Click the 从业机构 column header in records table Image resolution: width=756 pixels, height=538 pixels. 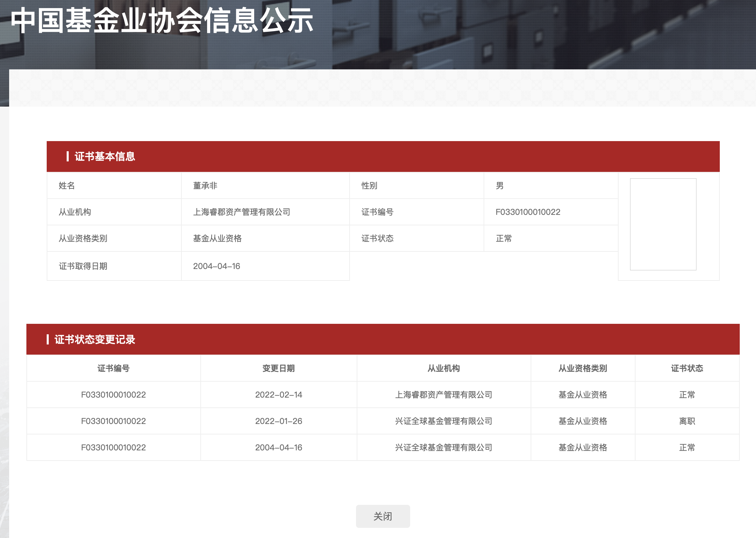point(444,368)
